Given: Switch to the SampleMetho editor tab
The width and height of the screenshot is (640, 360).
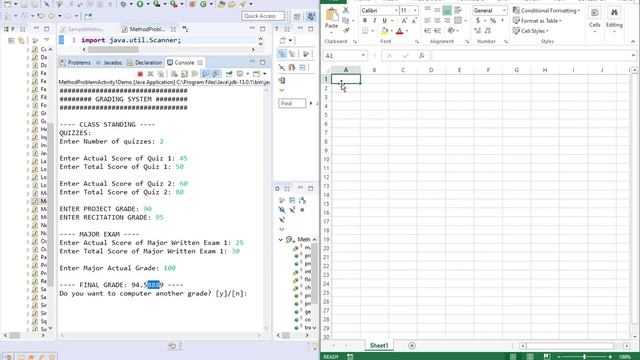Looking at the screenshot, I should [82, 29].
